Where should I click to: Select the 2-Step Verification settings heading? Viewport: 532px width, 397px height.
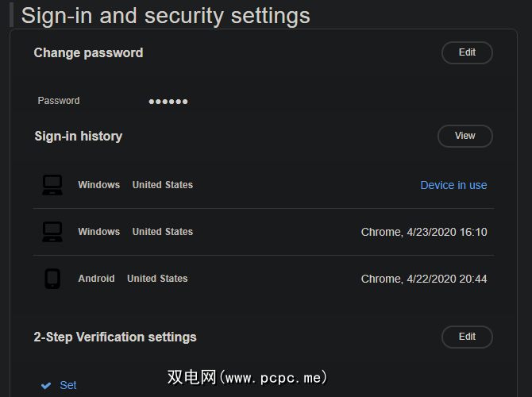tap(115, 337)
